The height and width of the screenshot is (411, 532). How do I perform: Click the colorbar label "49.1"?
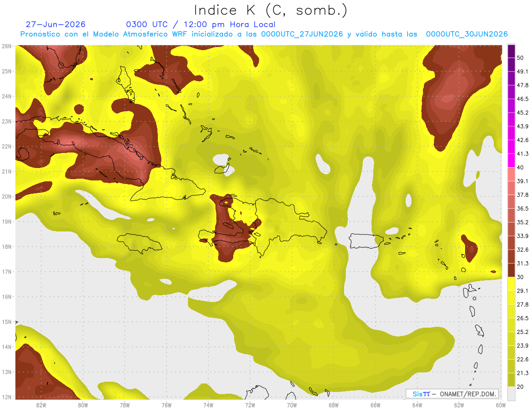[523, 71]
